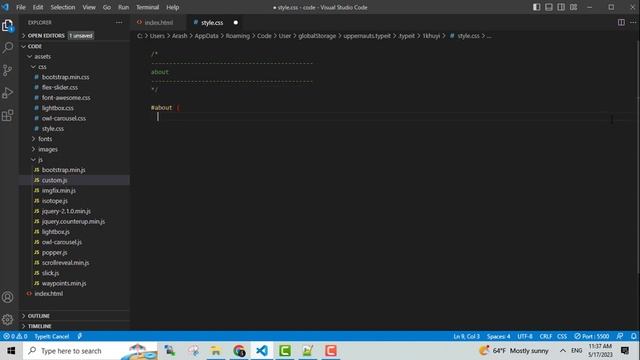Click the taskbar search box
This screenshot has height=360, width=640.
point(90,351)
